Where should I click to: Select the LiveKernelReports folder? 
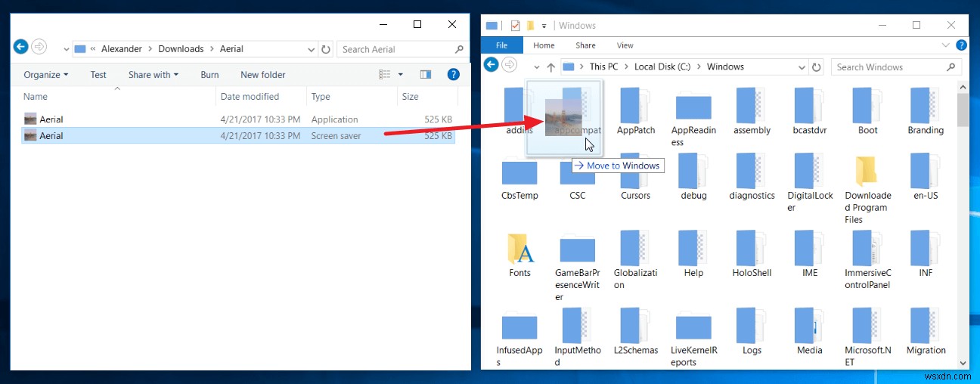point(693,337)
